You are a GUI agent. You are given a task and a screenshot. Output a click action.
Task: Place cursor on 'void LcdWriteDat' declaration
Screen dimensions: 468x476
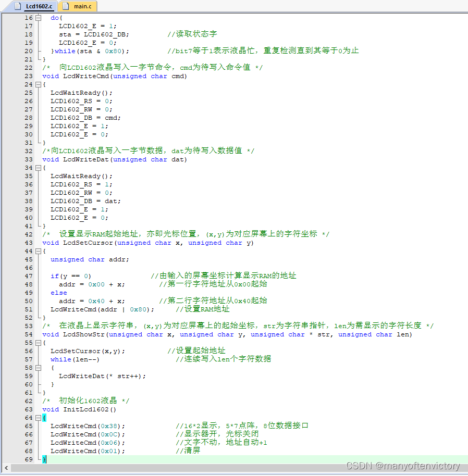[x=115, y=159]
